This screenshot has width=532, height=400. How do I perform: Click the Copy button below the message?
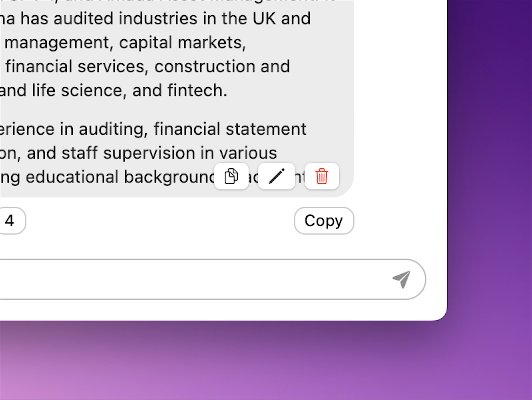click(x=324, y=220)
